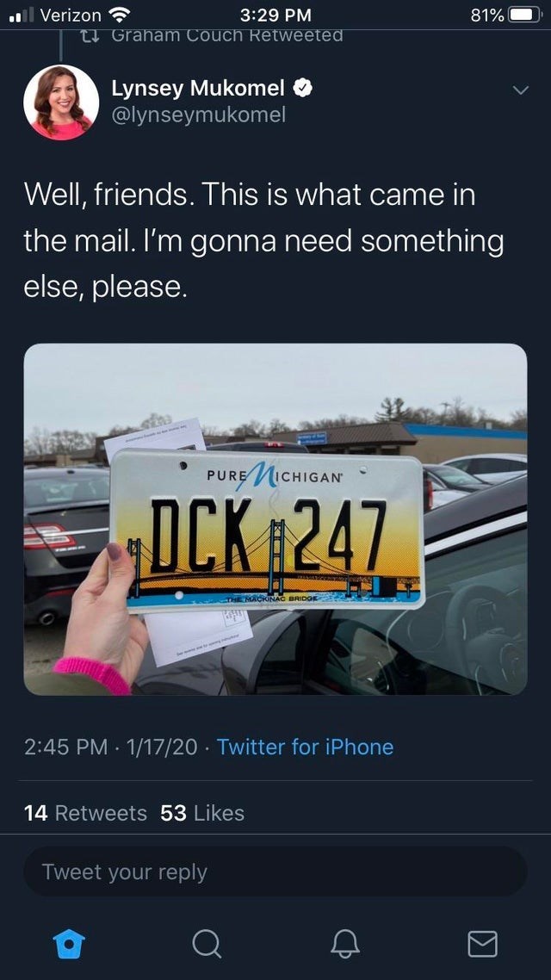The width and height of the screenshot is (551, 980).
Task: Open the Twitter for iPhone link
Action: point(305,747)
